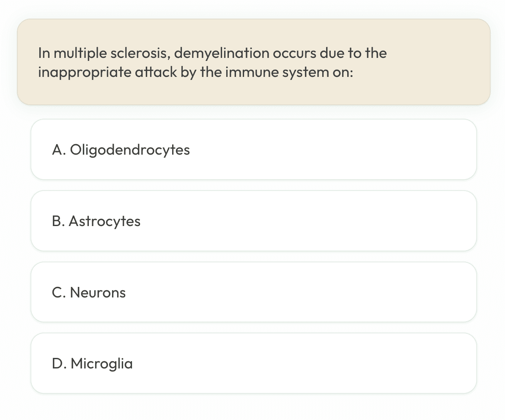Select answer A. Oligodendrocytes
The width and height of the screenshot is (505, 420).
tap(254, 149)
